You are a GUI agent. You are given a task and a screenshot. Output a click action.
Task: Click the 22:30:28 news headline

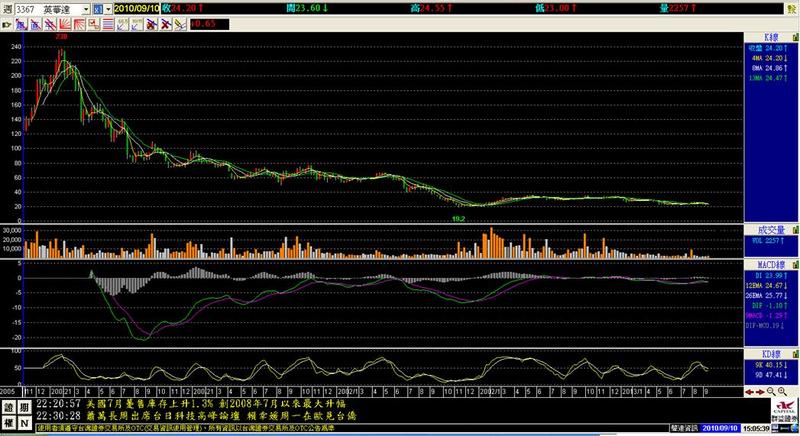pyautogui.click(x=197, y=416)
